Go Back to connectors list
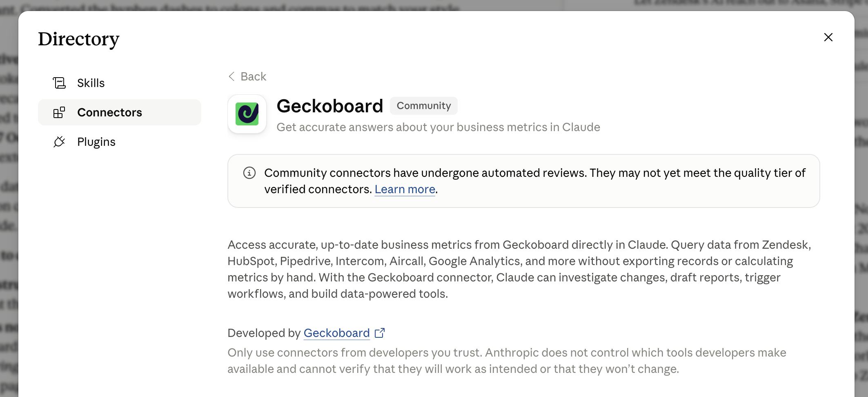 (247, 76)
